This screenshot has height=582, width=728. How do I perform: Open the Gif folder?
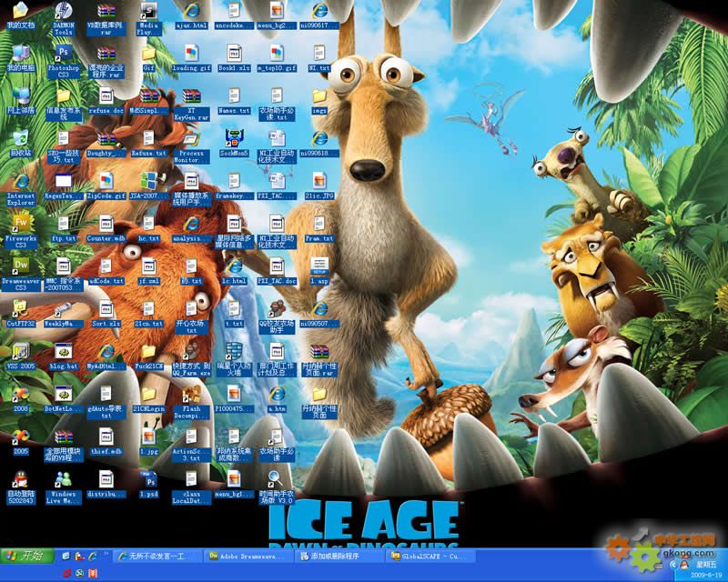pos(148,58)
